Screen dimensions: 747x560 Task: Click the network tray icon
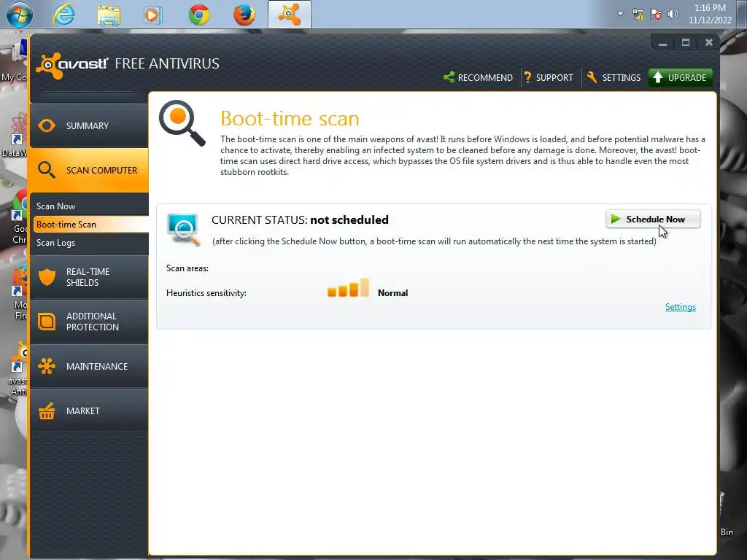[x=638, y=14]
